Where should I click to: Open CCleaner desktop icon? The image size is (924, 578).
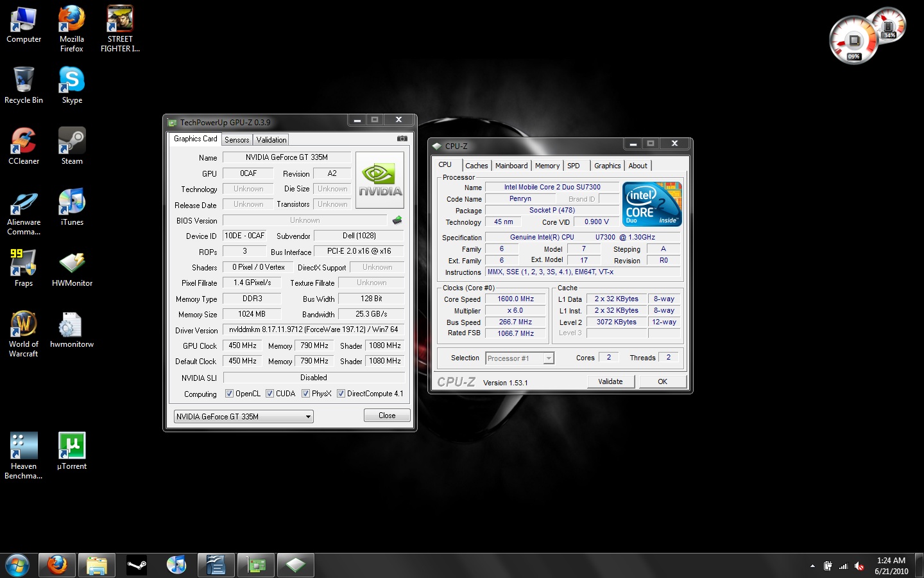pyautogui.click(x=24, y=146)
